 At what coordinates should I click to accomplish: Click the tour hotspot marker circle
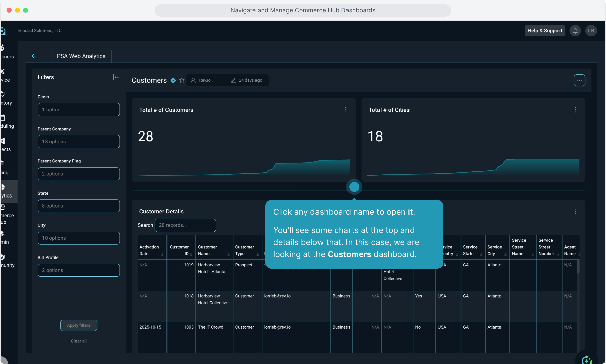354,187
